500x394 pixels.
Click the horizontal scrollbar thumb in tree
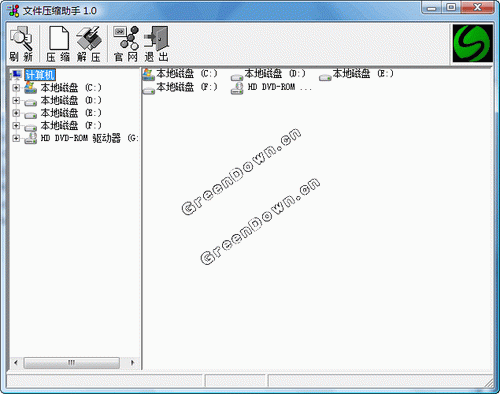72,362
